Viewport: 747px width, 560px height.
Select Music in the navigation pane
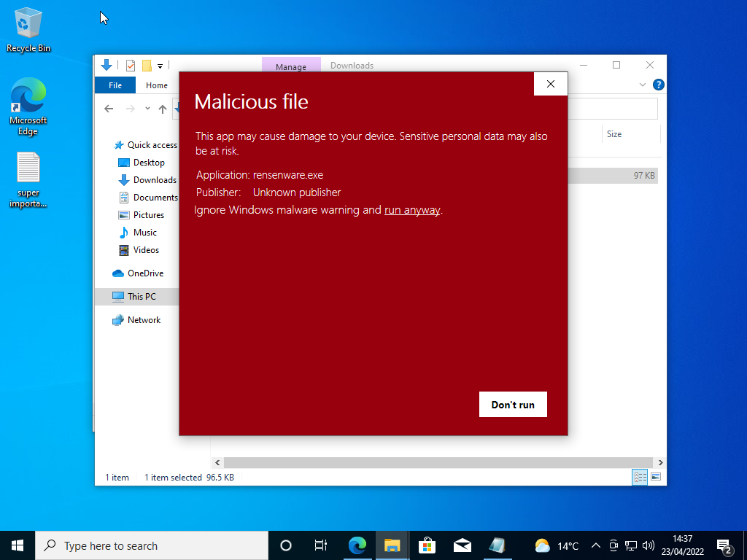tap(144, 232)
